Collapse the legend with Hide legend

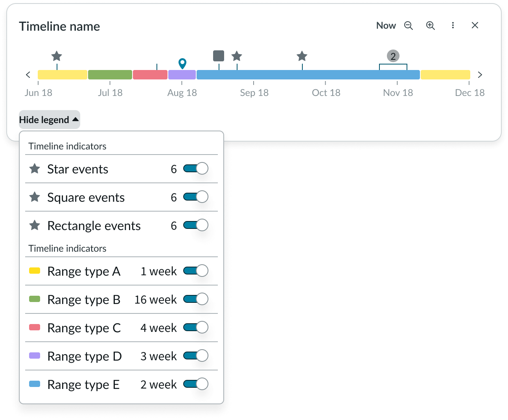click(49, 120)
